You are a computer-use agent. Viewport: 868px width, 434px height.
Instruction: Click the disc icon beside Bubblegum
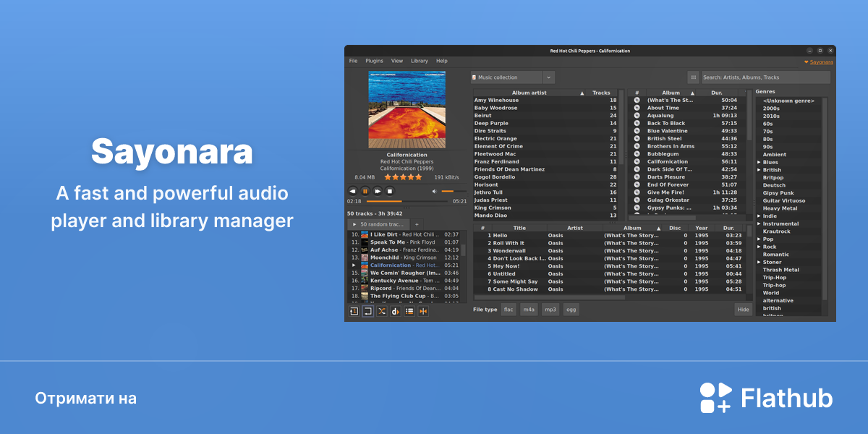(x=637, y=154)
